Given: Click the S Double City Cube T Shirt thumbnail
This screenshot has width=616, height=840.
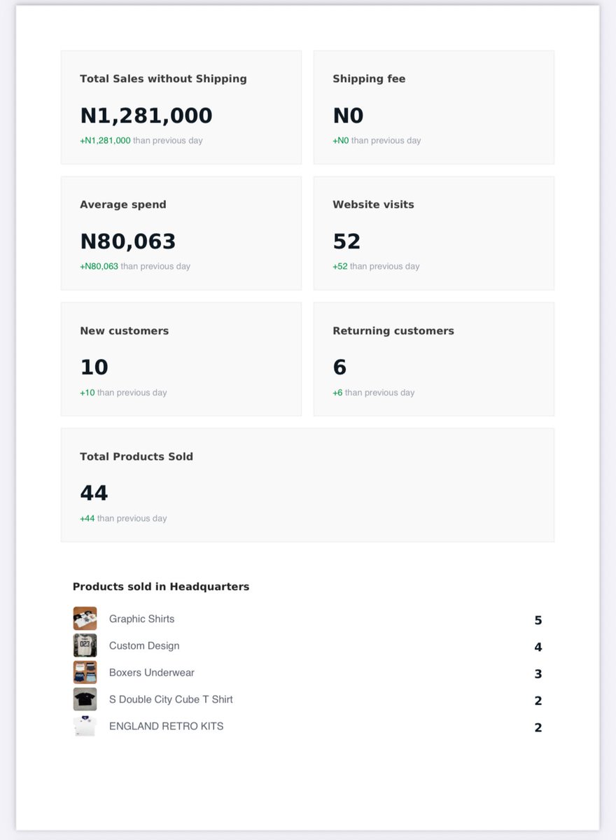Looking at the screenshot, I should click(x=85, y=699).
